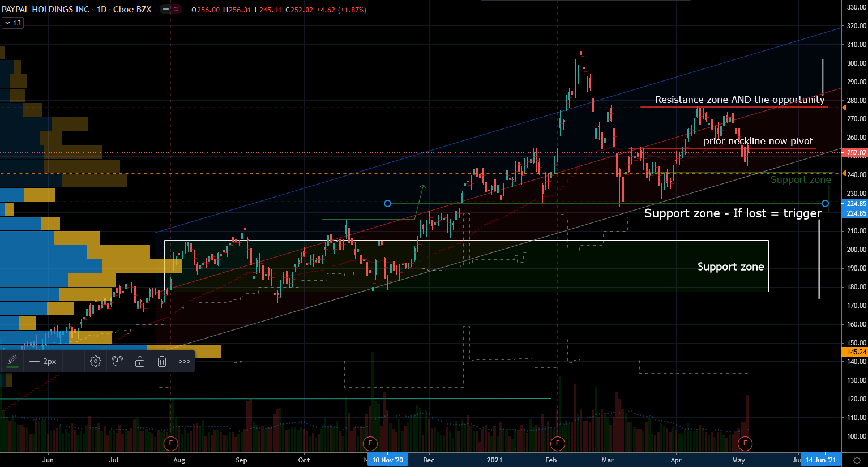This screenshot has height=467, width=868.
Task: Toggle lock on the selected drawing
Action: [140, 361]
